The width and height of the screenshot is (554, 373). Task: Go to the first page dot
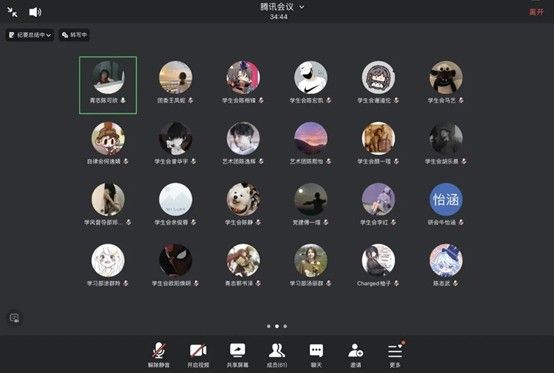click(269, 326)
